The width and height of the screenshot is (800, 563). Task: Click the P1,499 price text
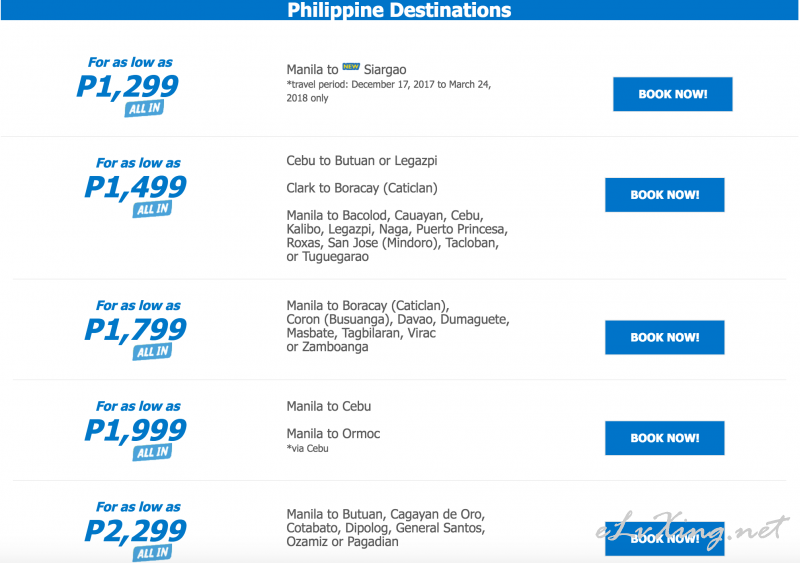click(x=135, y=186)
